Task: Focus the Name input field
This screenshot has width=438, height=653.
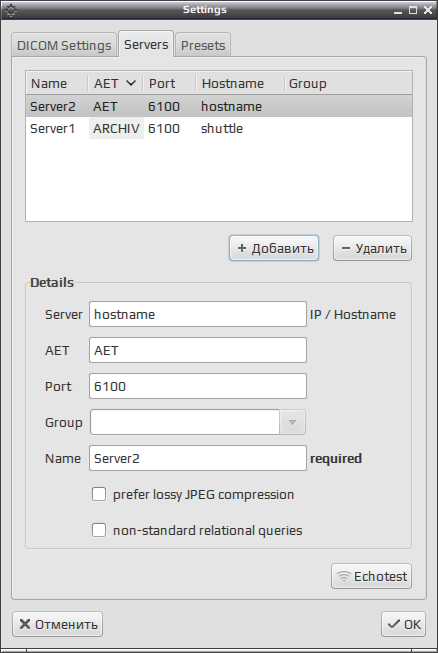Action: coord(198,458)
